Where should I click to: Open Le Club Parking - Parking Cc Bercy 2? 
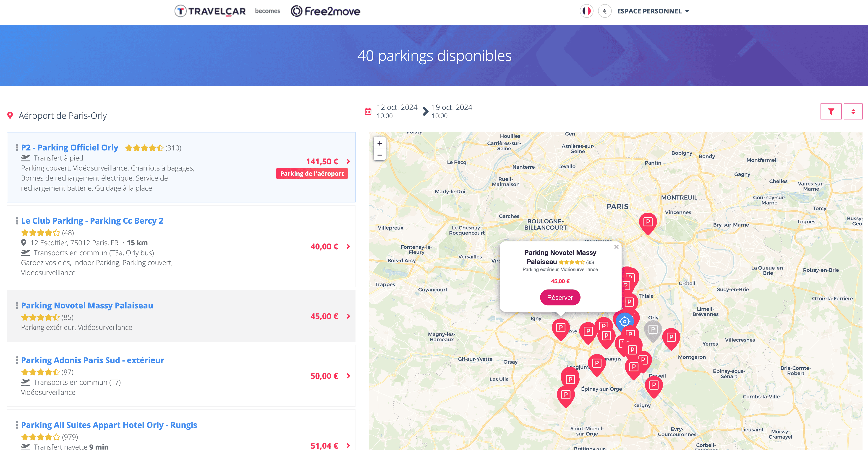tap(92, 221)
